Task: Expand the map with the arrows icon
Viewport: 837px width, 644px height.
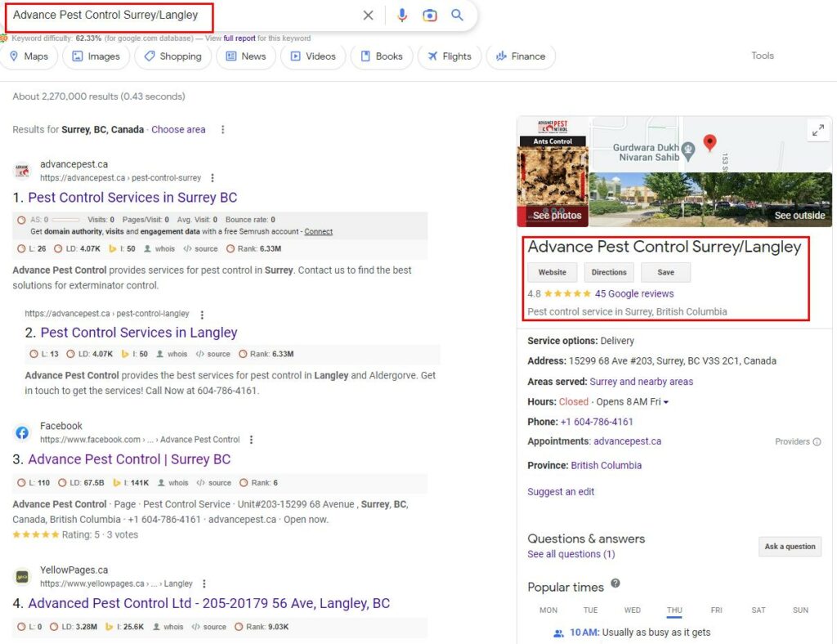Action: (817, 130)
